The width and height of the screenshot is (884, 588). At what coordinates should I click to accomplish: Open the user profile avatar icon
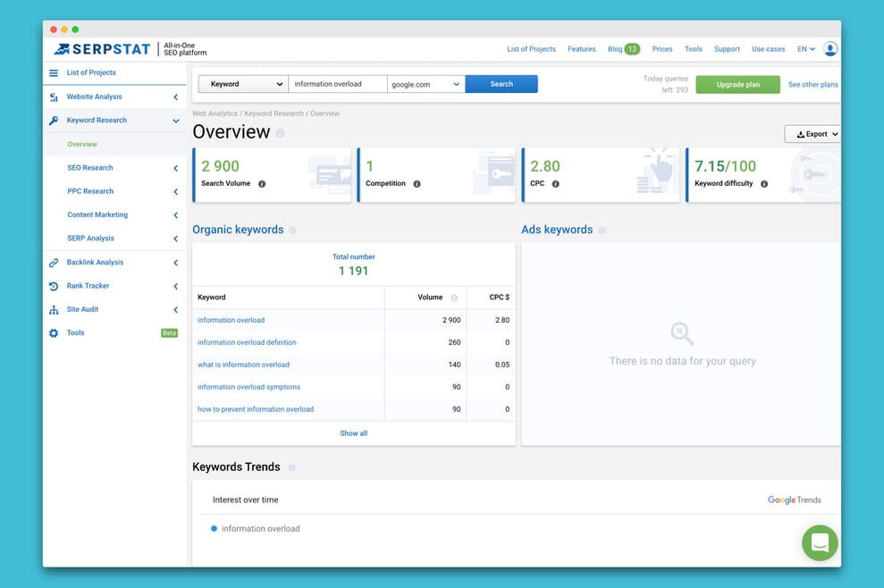(829, 49)
